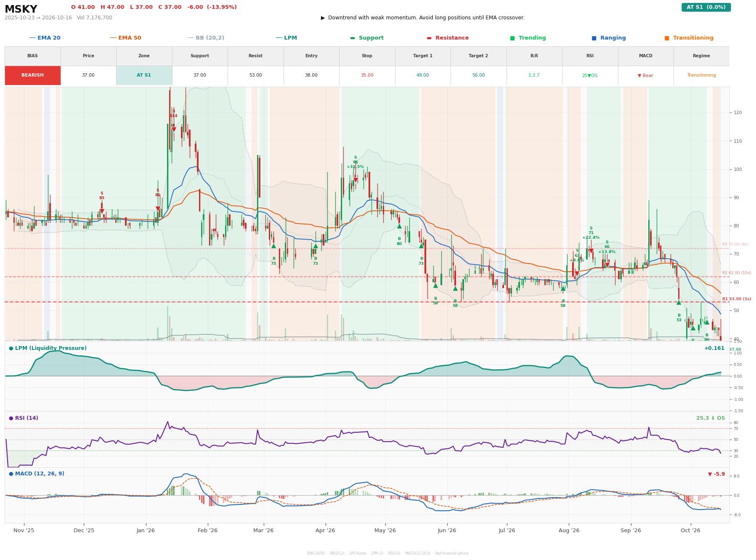Click the BIAS column header
The width and height of the screenshot is (756, 560).
33,56
